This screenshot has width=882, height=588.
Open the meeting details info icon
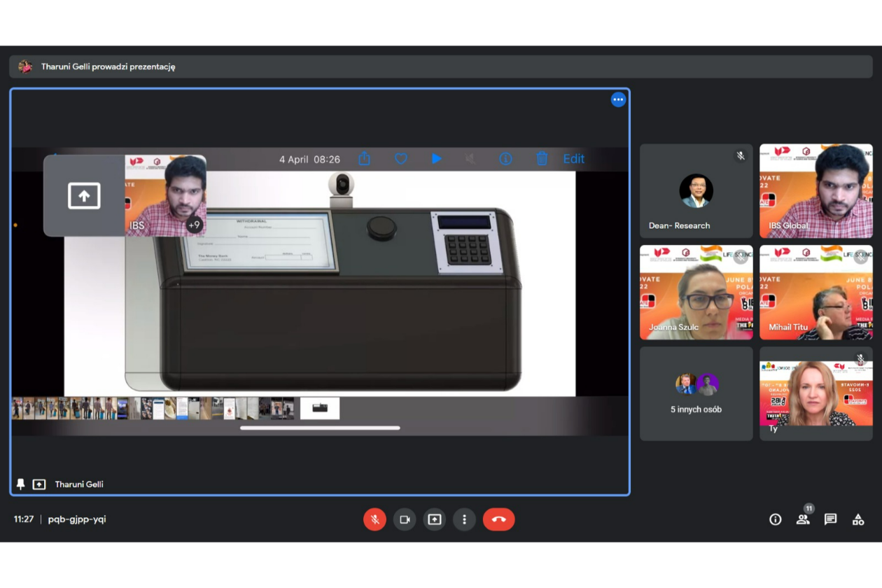[x=775, y=519]
